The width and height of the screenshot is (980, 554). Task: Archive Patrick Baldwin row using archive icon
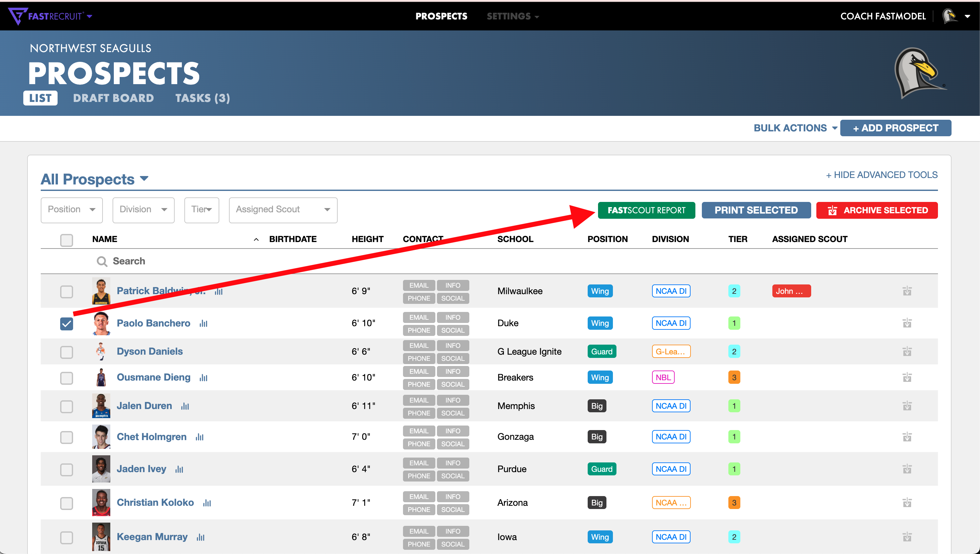tap(907, 291)
